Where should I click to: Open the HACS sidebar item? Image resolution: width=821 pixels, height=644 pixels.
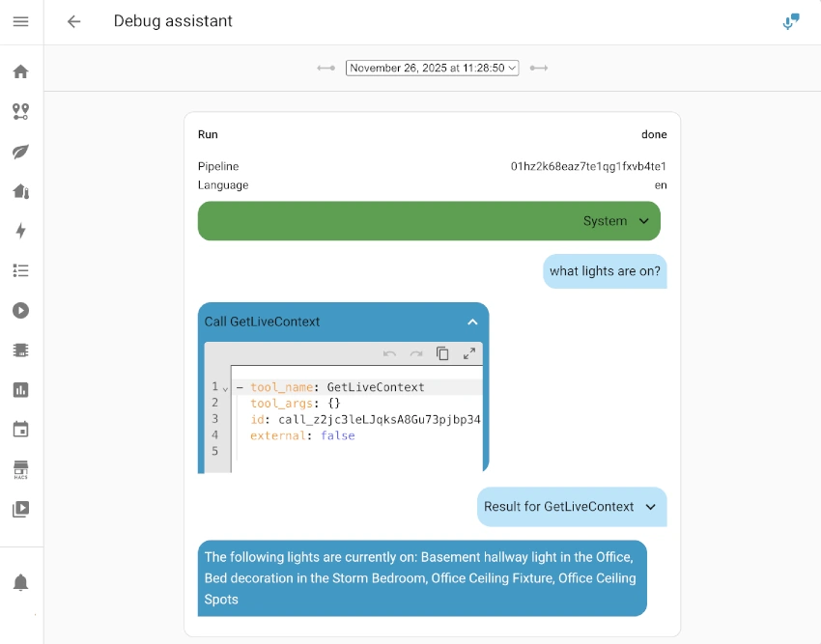pos(20,469)
